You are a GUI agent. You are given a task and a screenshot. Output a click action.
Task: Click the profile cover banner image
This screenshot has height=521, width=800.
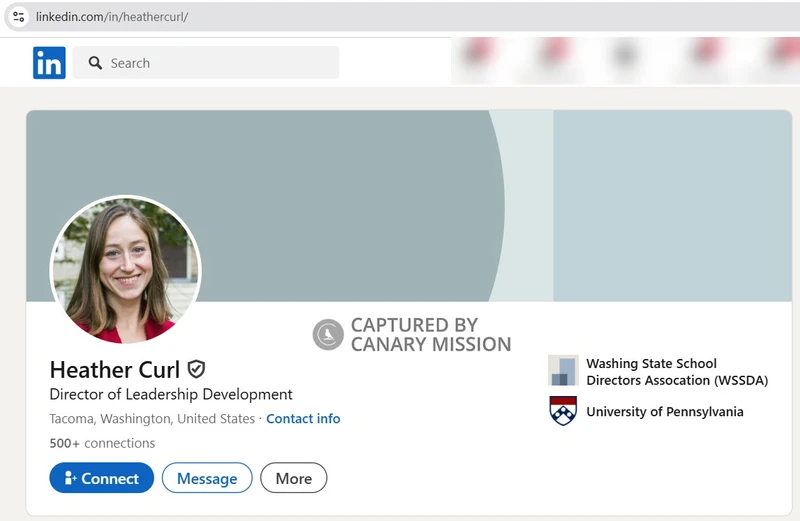409,206
